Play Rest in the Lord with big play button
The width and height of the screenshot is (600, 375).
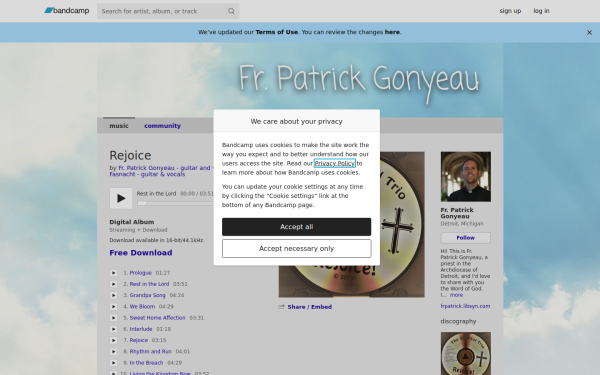121,198
